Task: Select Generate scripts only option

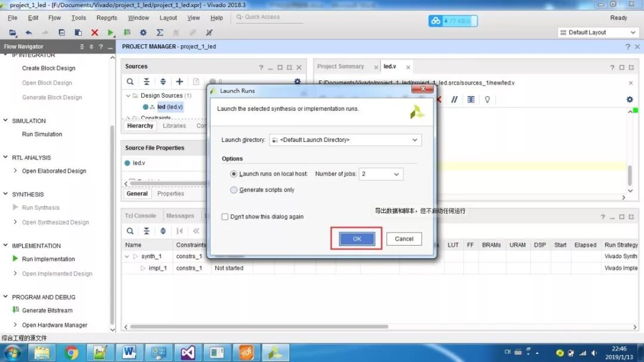Action: 234,190
